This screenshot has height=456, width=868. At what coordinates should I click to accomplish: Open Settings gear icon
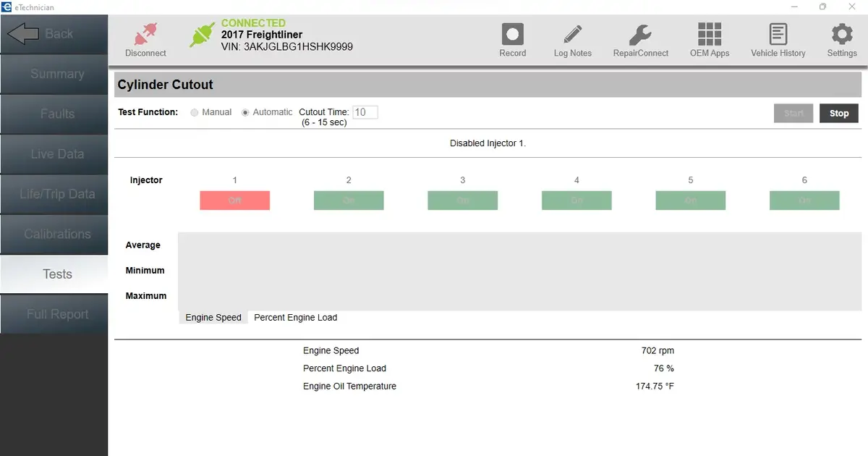(x=842, y=34)
